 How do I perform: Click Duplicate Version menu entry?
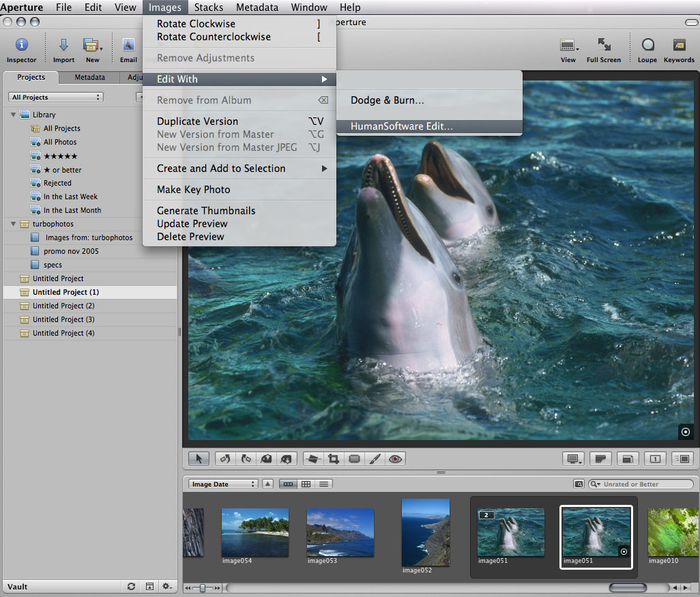[197, 121]
